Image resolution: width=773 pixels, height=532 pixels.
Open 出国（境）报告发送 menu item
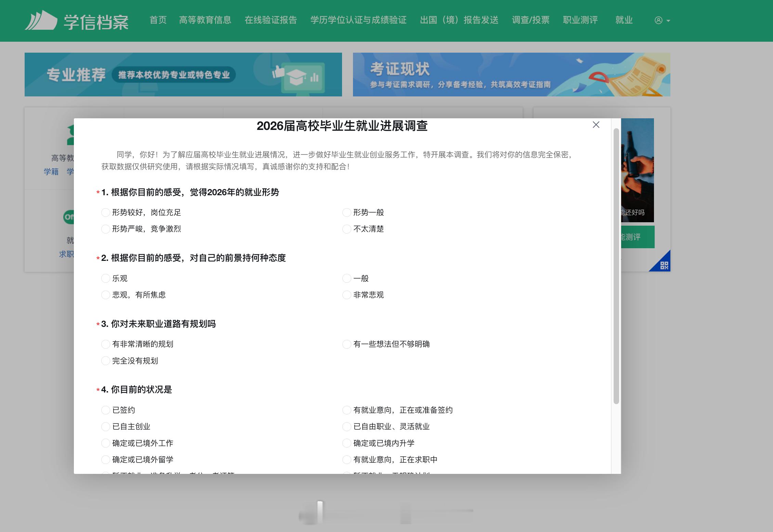tap(459, 20)
